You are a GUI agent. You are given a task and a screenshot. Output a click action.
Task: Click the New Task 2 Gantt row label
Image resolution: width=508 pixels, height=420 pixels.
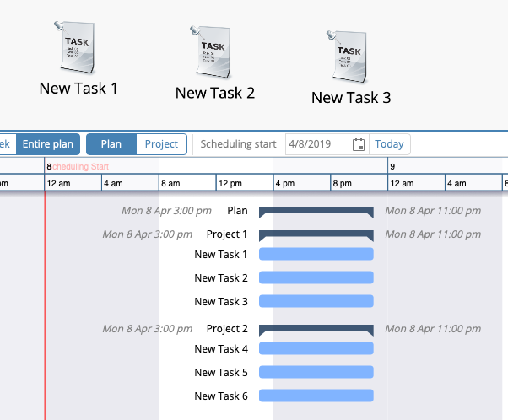coord(221,278)
